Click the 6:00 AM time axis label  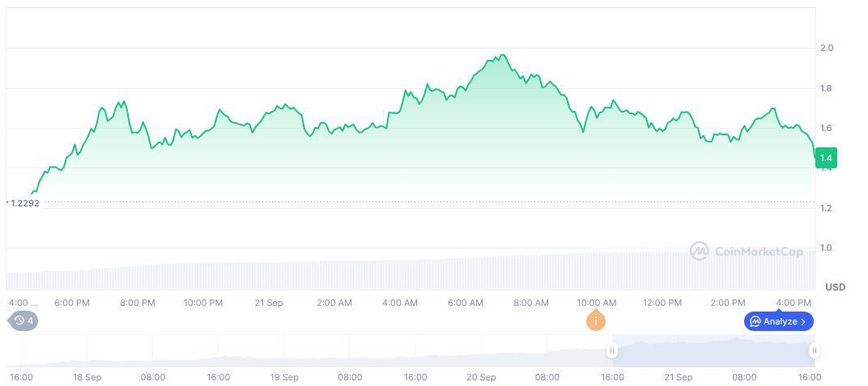(466, 303)
